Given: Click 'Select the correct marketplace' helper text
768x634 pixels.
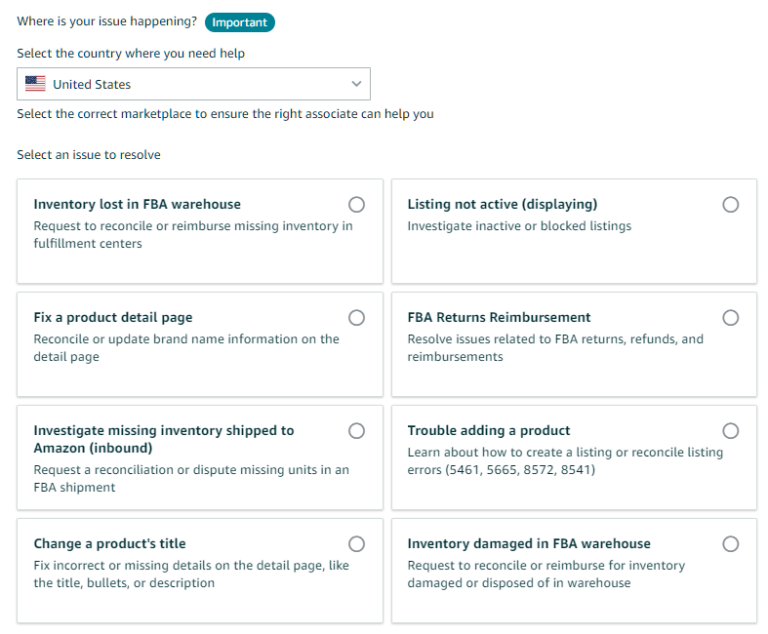Looking at the screenshot, I should [x=225, y=114].
